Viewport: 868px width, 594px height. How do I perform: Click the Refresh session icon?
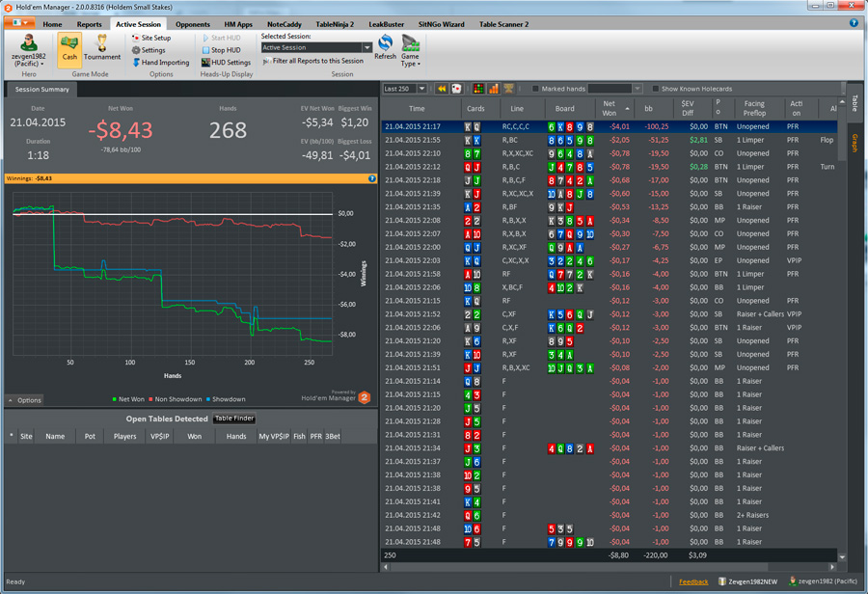385,43
